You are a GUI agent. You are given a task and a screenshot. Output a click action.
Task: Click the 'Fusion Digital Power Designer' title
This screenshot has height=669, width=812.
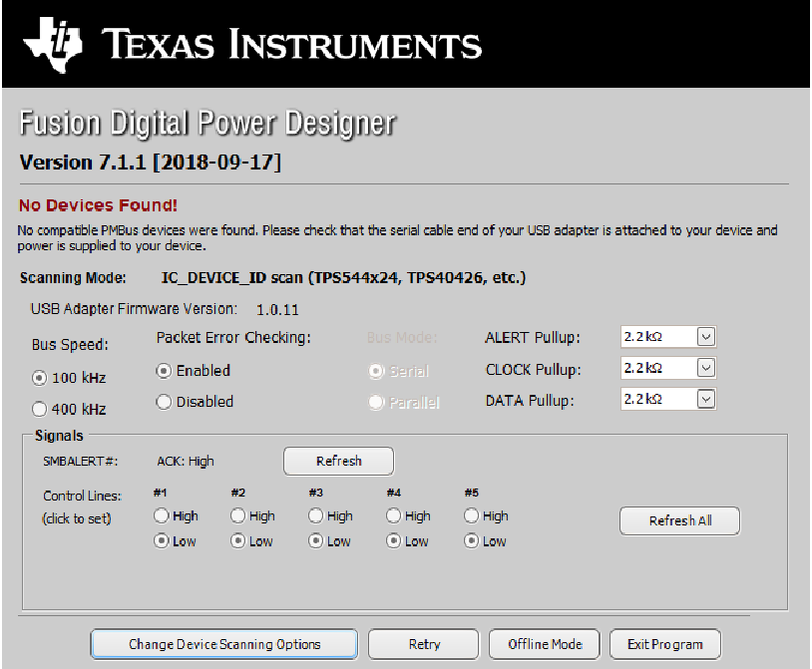207,124
